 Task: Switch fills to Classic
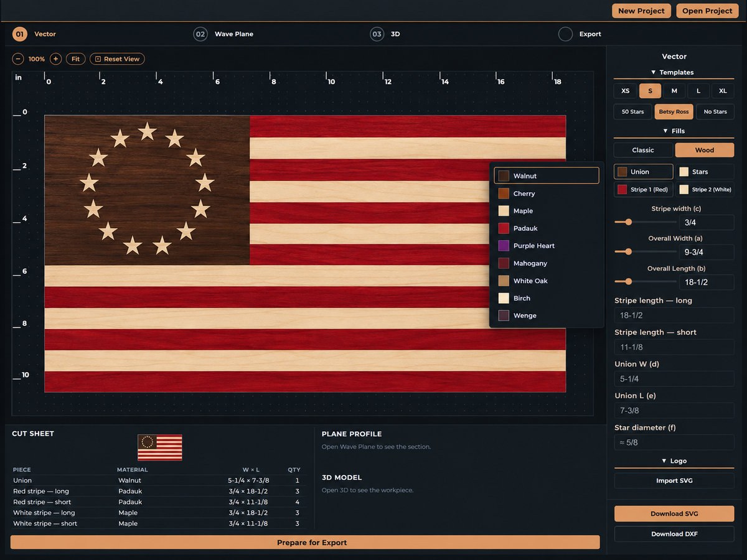[643, 150]
